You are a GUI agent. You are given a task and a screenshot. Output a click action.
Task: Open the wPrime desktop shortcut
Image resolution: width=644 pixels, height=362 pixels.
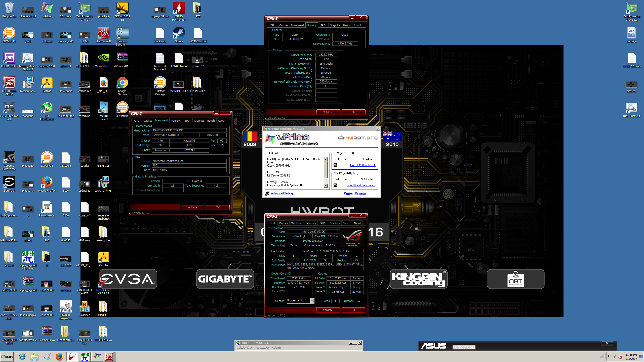[47, 10]
